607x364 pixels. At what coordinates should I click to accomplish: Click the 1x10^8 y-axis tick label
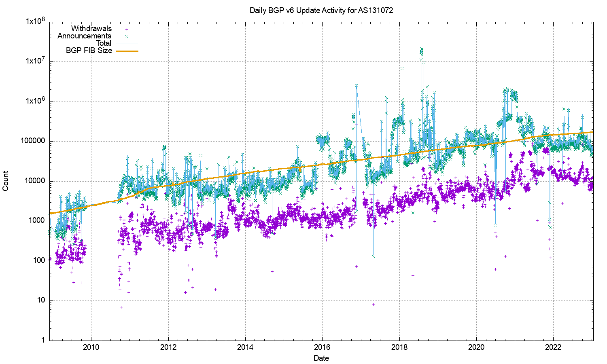(35, 21)
